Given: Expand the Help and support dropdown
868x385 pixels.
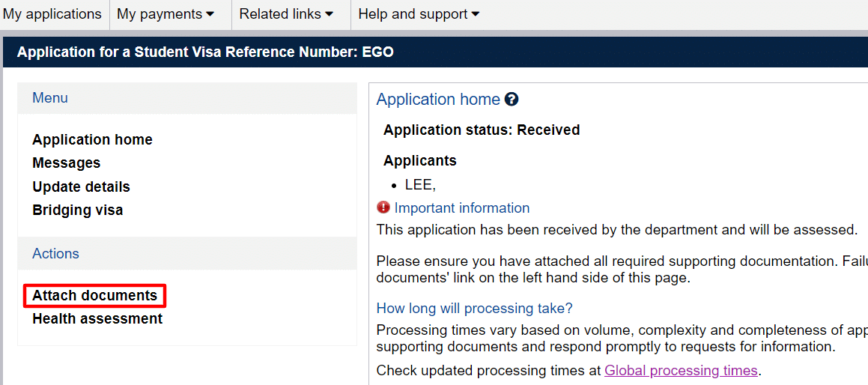Looking at the screenshot, I should pyautogui.click(x=419, y=14).
